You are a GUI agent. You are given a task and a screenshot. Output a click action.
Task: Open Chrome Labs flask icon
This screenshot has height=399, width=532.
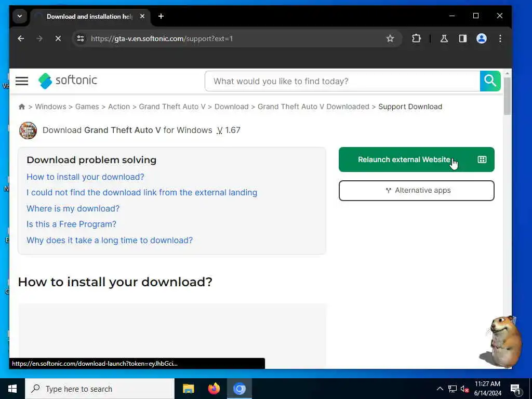pos(444,38)
